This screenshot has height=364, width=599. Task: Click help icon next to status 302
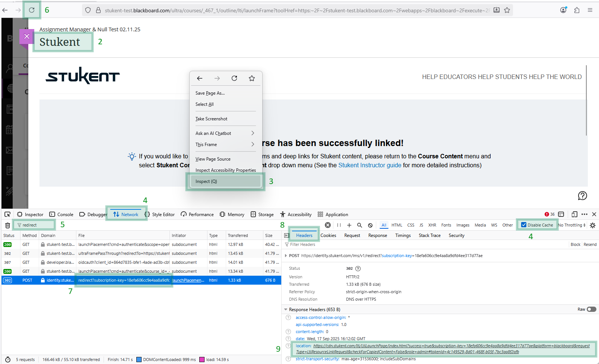tap(358, 269)
